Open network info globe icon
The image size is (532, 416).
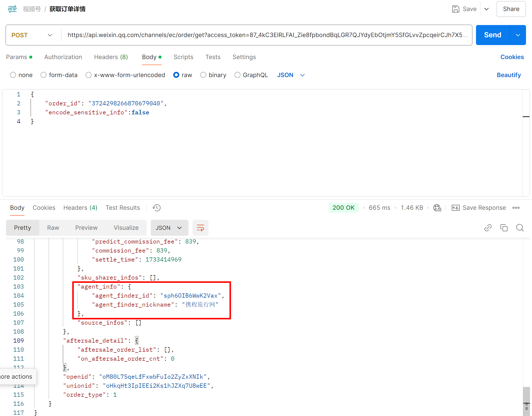437,208
